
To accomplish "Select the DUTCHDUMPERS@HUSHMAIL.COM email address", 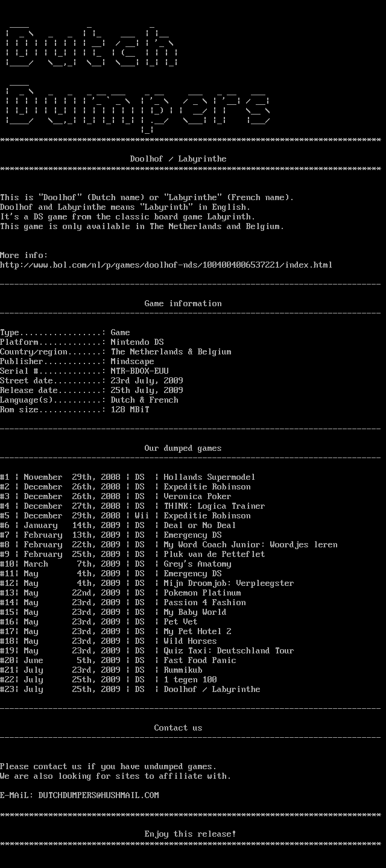I will pyautogui.click(x=99, y=796).
